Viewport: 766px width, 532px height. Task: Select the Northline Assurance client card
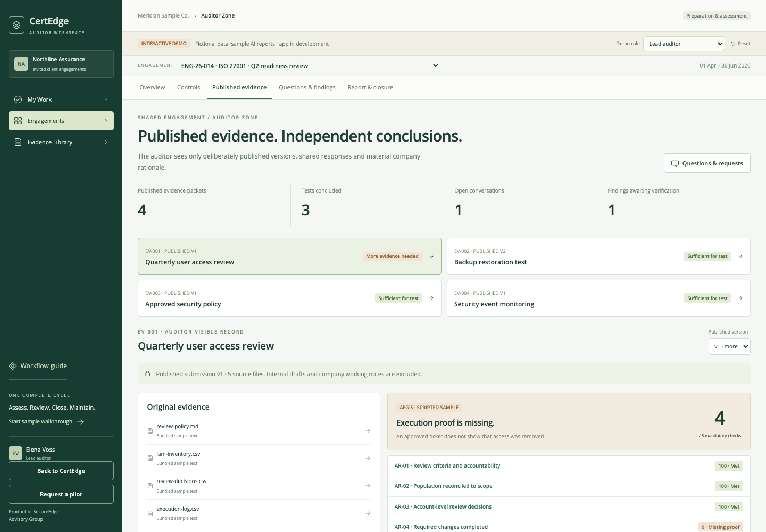(61, 64)
